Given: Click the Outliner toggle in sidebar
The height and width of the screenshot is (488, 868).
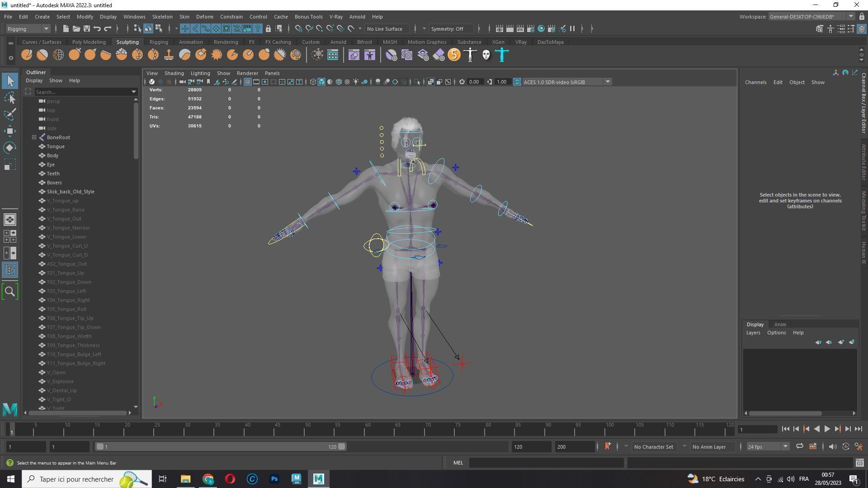Looking at the screenshot, I should click(x=10, y=270).
